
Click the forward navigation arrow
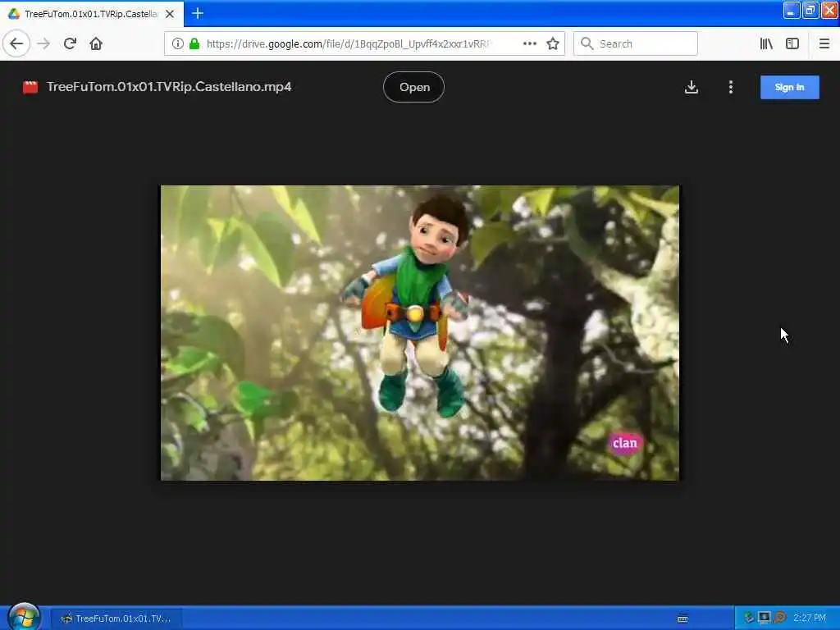click(44, 43)
